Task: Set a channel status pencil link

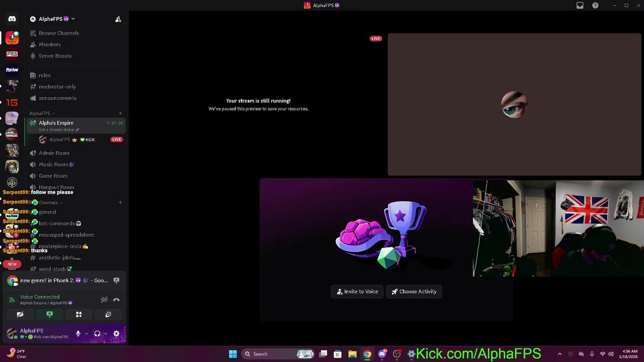Action: [59, 130]
